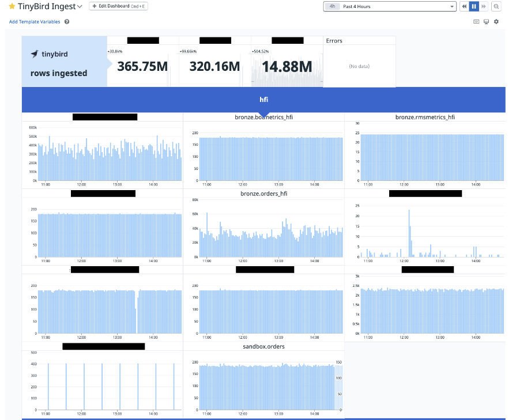Click the bronze.orders_hfi graph title
Screen dimensions: 516x420
(x=263, y=194)
